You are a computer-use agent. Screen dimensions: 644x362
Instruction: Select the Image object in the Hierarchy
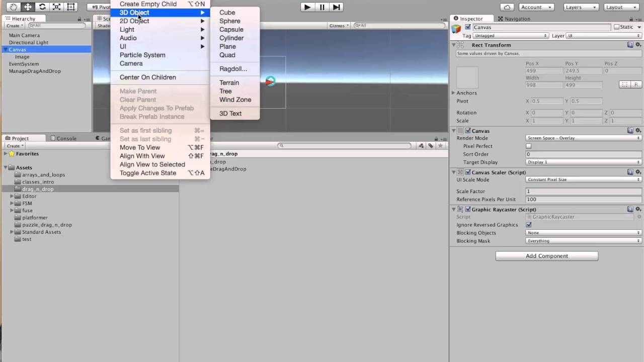[x=22, y=57]
